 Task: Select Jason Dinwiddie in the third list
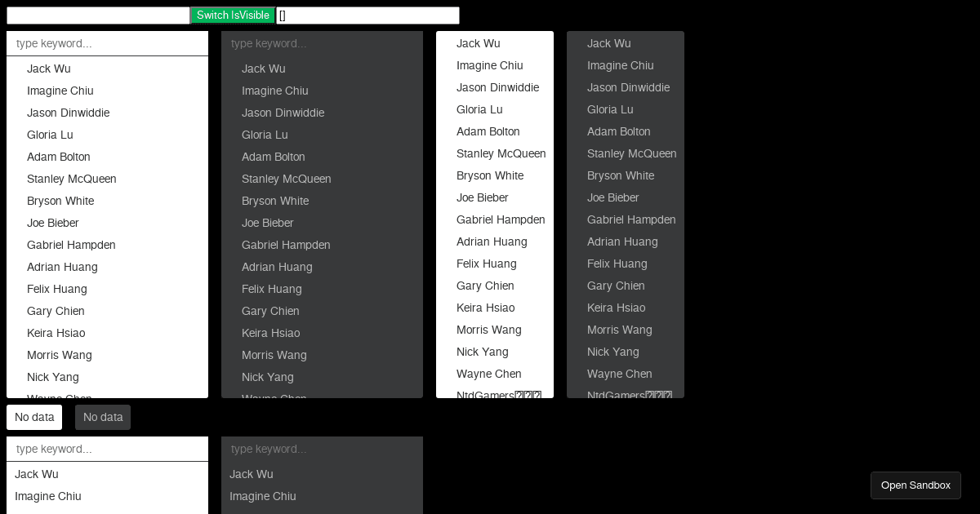click(498, 87)
